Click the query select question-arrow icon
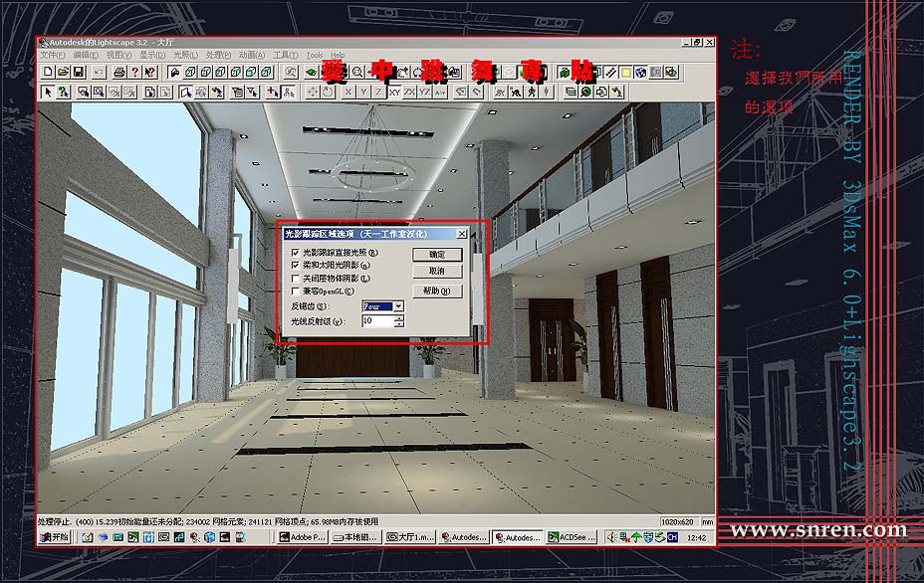The width and height of the screenshot is (924, 583). (x=63, y=92)
